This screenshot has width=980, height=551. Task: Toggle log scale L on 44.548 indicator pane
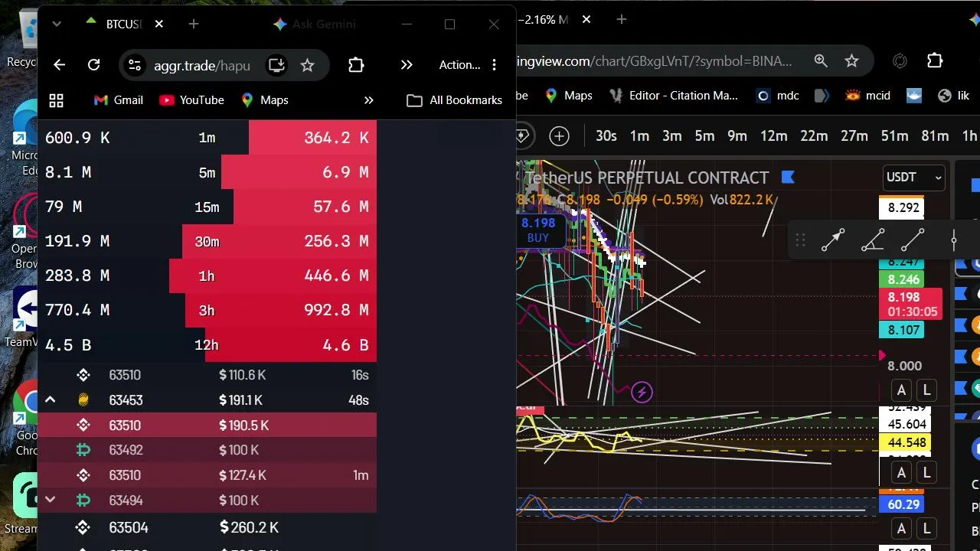coord(926,473)
